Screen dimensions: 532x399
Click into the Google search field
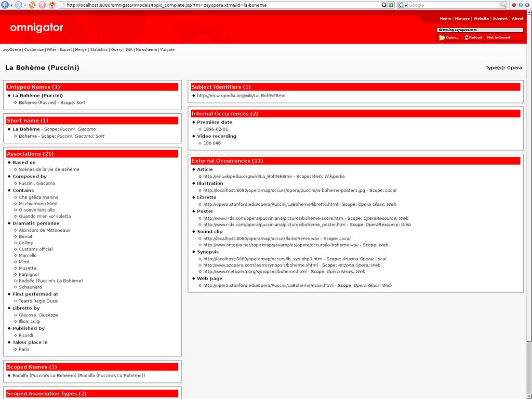pos(454,5)
